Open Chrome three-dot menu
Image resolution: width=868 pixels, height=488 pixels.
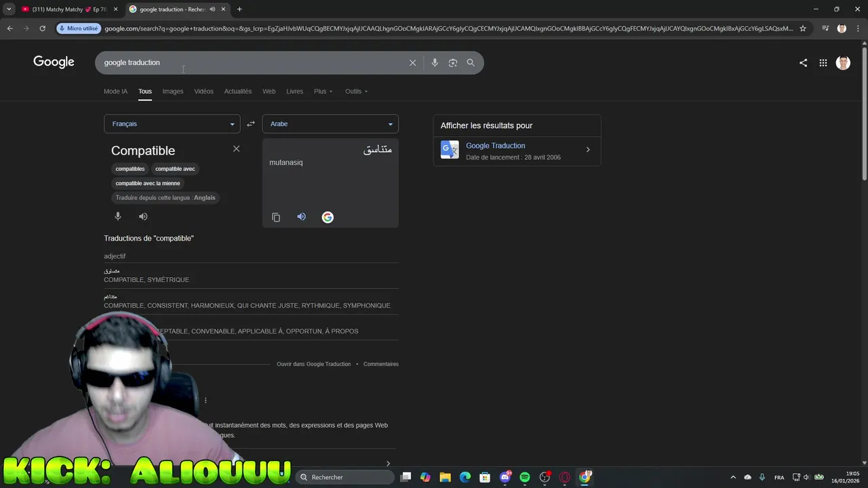tap(859, 28)
